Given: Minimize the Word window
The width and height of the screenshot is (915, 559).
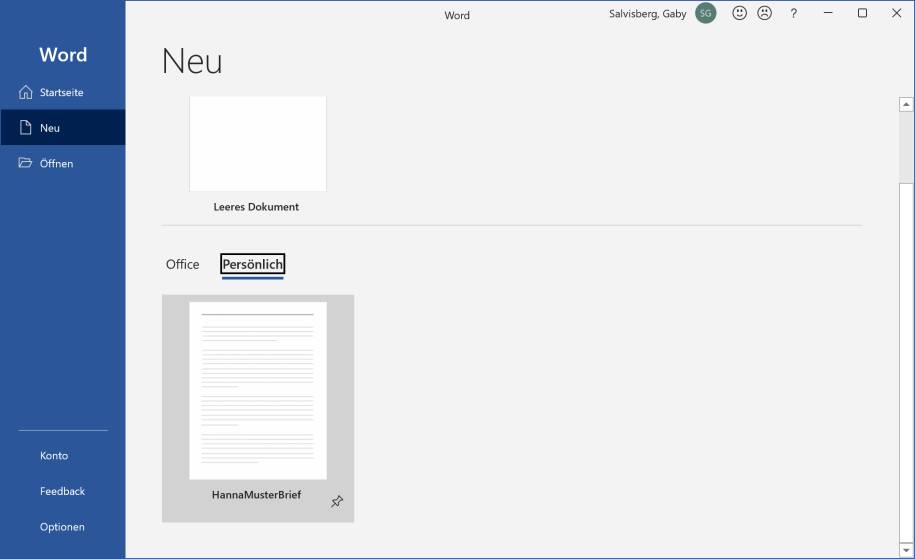Looking at the screenshot, I should [828, 13].
